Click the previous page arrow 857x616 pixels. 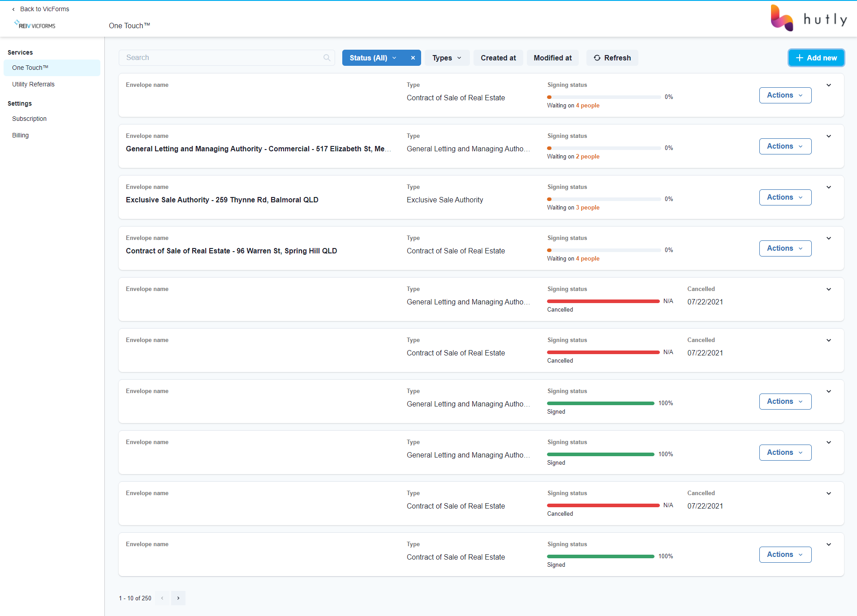(x=162, y=598)
